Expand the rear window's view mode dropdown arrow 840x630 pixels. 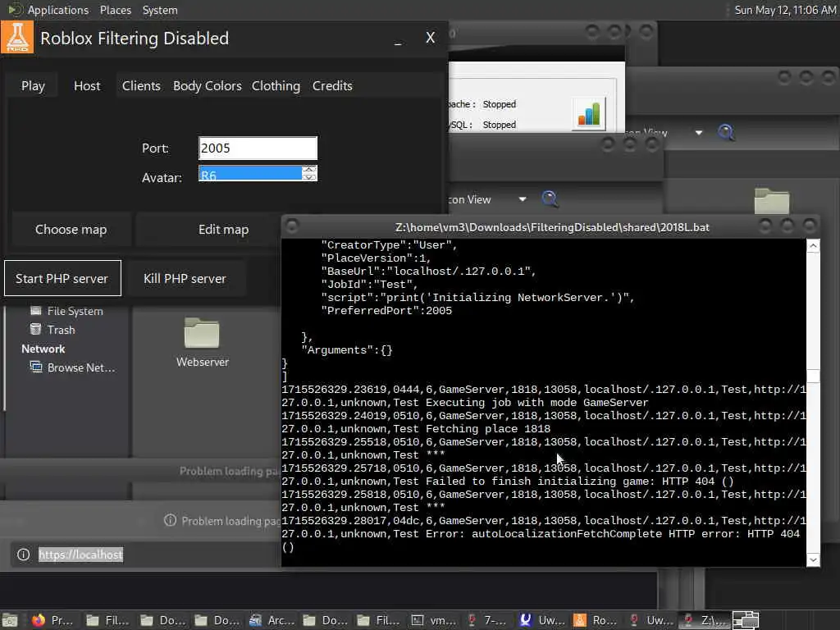699,132
